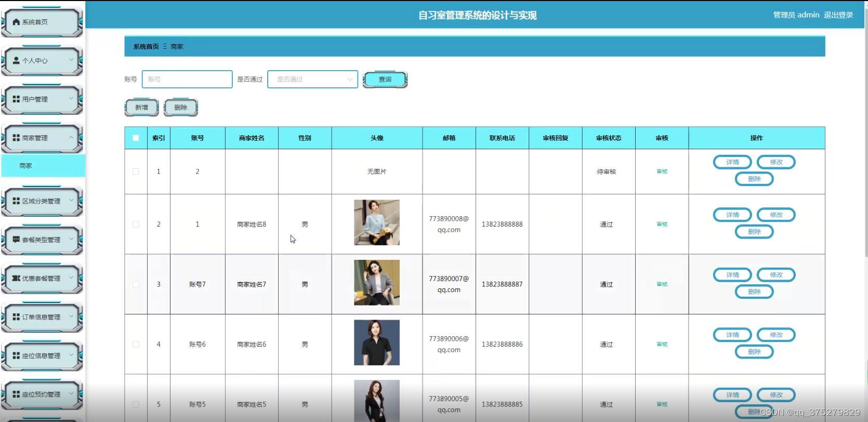The image size is (868, 422).
Task: Click 退出登录 in the header
Action: [x=838, y=15]
